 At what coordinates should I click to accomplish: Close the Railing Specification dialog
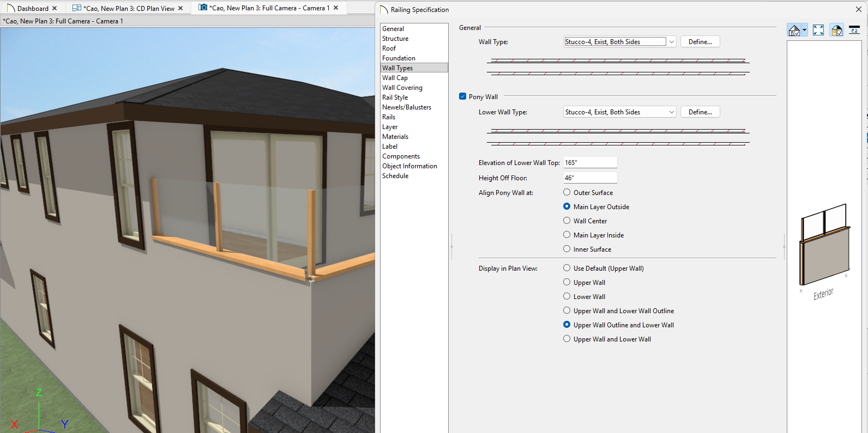[x=859, y=9]
